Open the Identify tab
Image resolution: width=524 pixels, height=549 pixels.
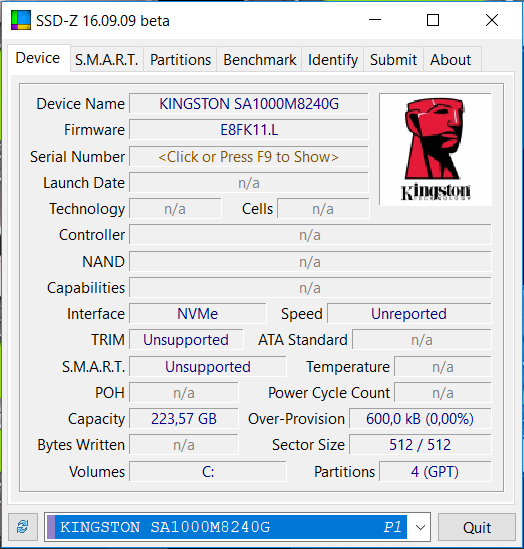tap(333, 60)
